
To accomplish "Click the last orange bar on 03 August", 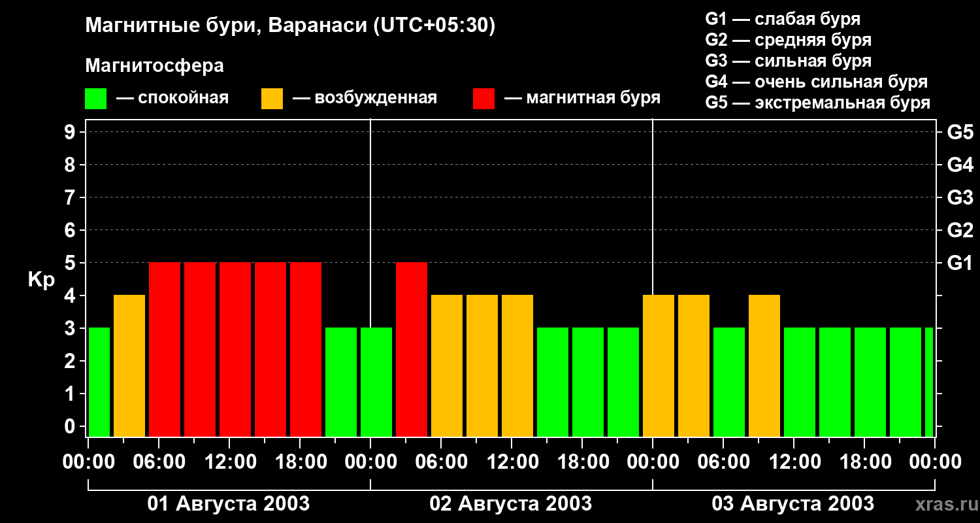I will [764, 365].
